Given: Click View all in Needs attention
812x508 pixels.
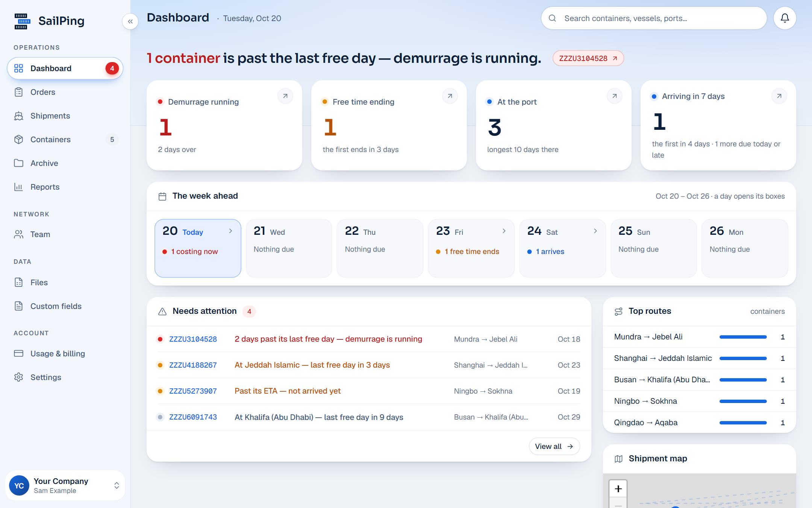Looking at the screenshot, I should pyautogui.click(x=554, y=446).
